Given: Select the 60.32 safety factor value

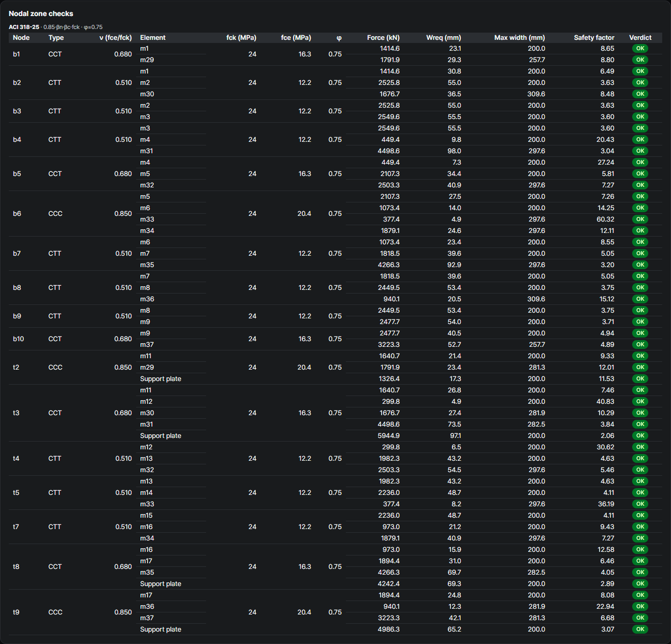Looking at the screenshot, I should pyautogui.click(x=605, y=219).
